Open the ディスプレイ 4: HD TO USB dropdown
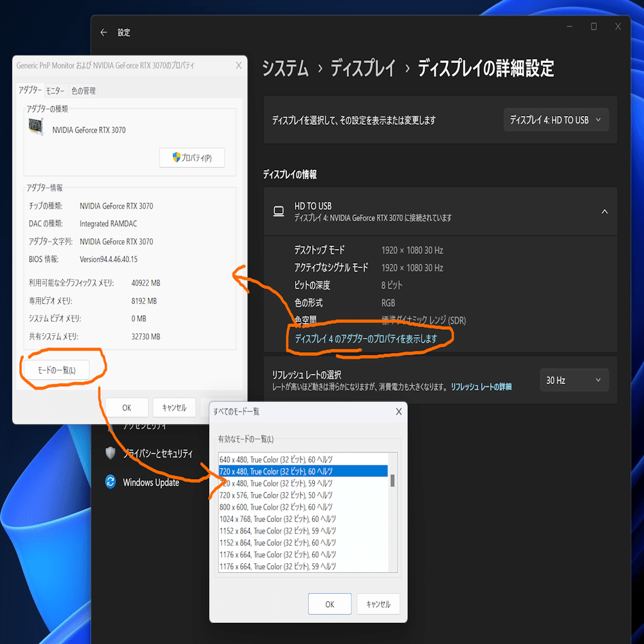The image size is (644, 644). click(x=556, y=120)
